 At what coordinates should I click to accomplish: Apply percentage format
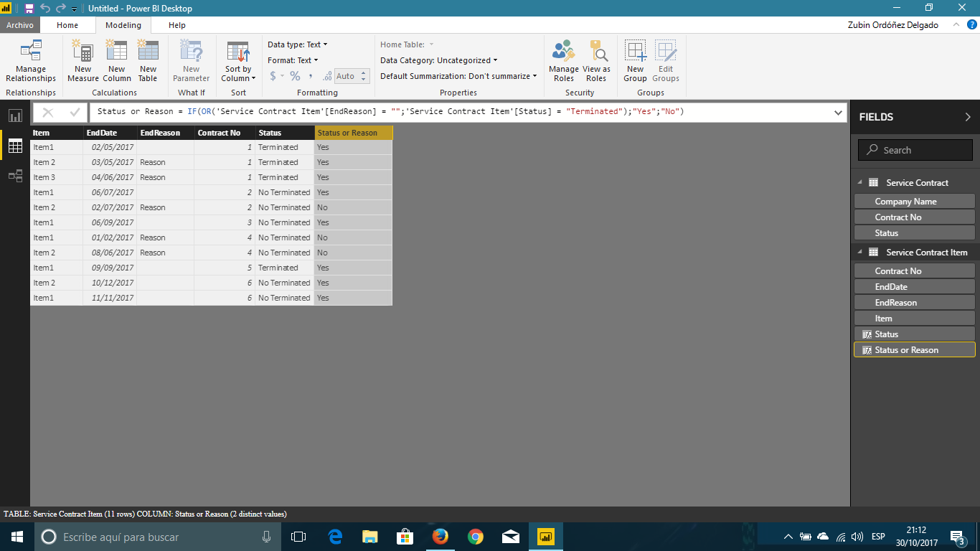tap(295, 76)
